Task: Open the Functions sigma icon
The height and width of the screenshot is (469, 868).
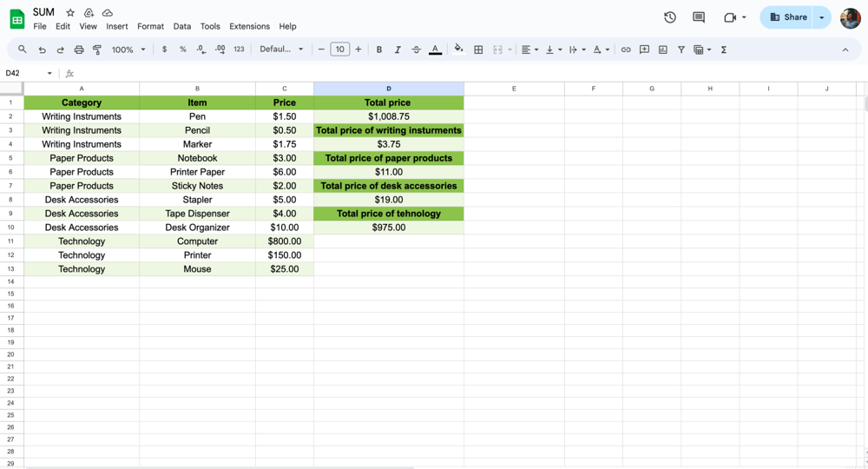Action: coord(724,50)
